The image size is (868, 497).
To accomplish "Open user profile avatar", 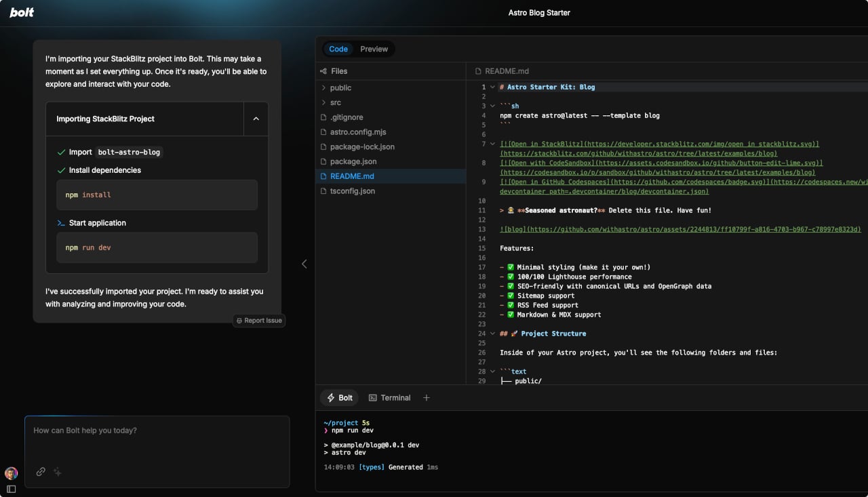I will (11, 473).
